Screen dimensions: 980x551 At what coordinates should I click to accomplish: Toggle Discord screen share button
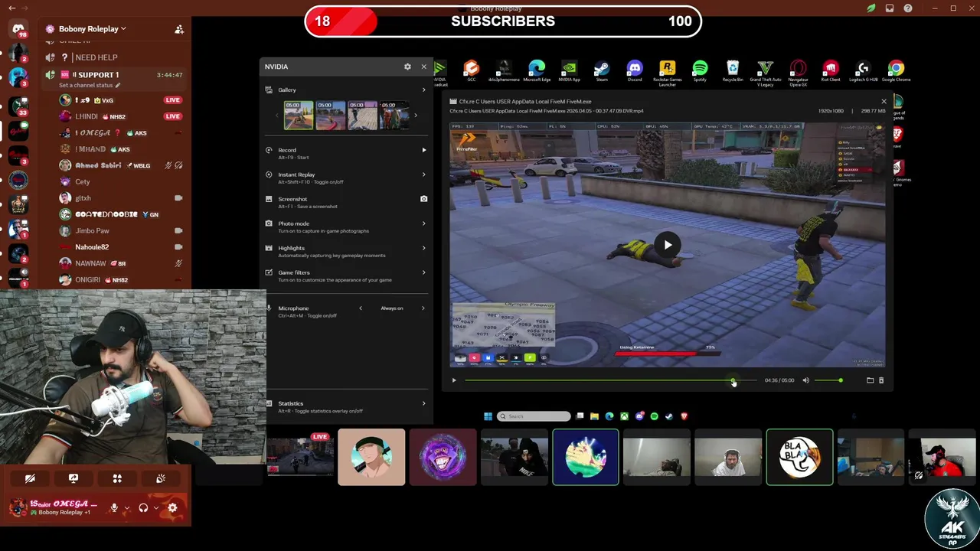(73, 478)
